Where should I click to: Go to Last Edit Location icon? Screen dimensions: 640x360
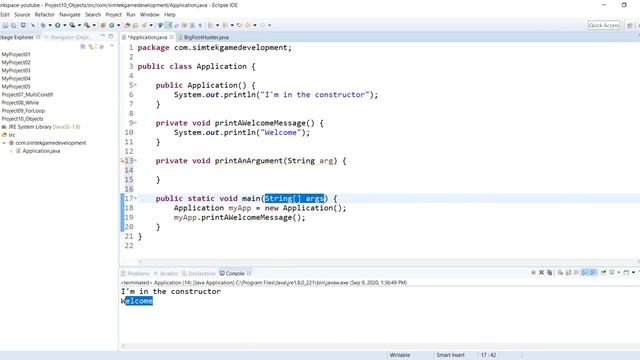pos(239,25)
